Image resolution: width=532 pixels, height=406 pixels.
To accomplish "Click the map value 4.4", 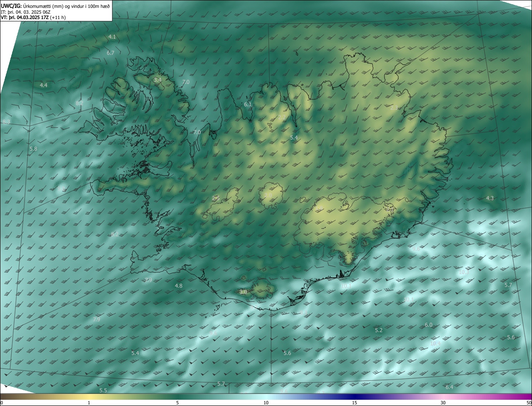I will tap(43, 85).
